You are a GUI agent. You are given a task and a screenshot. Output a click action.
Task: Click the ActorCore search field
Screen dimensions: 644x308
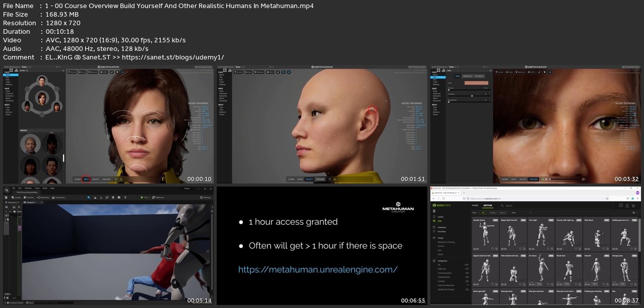pos(556,206)
